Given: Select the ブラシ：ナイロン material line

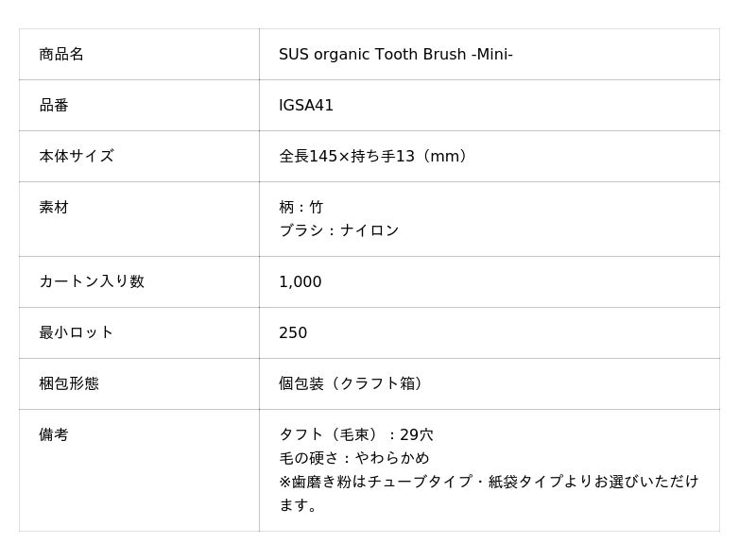Looking at the screenshot, I should [338, 231].
